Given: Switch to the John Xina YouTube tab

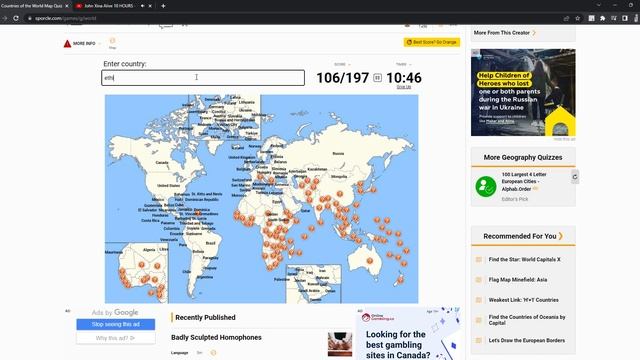Looking at the screenshot, I should (x=108, y=6).
